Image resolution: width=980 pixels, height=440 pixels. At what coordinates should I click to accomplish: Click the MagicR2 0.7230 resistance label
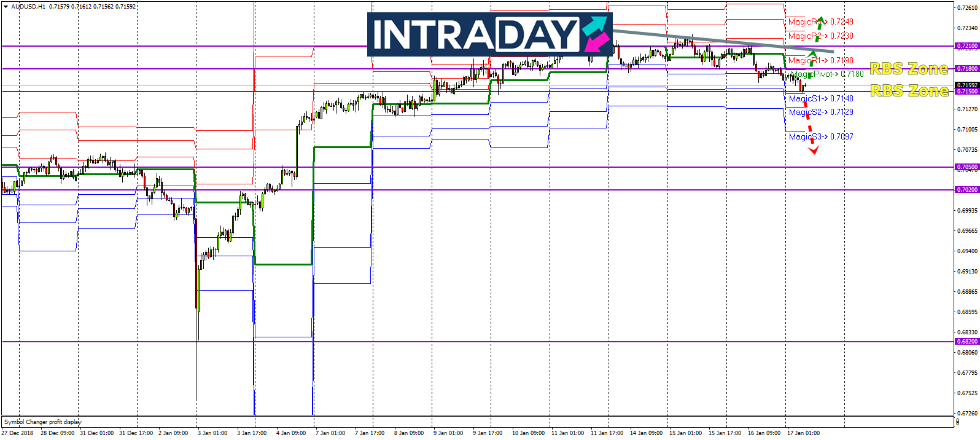pos(821,36)
